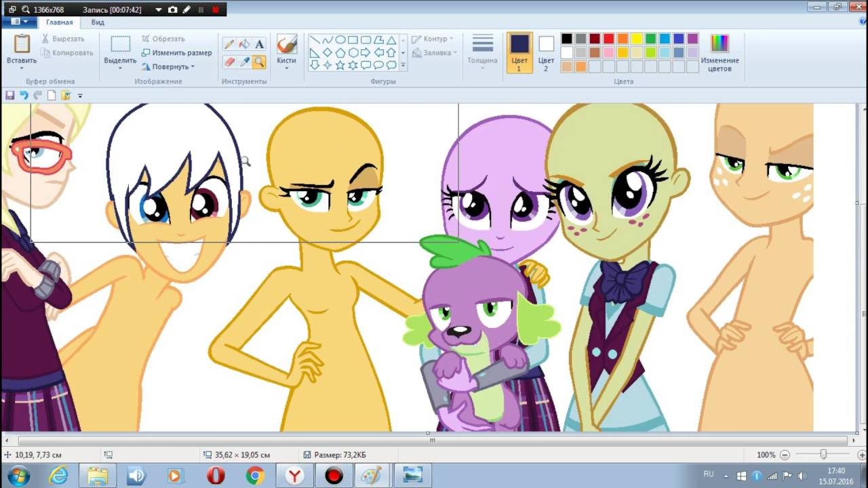Expand the shapes gallery more arrow

click(x=403, y=66)
